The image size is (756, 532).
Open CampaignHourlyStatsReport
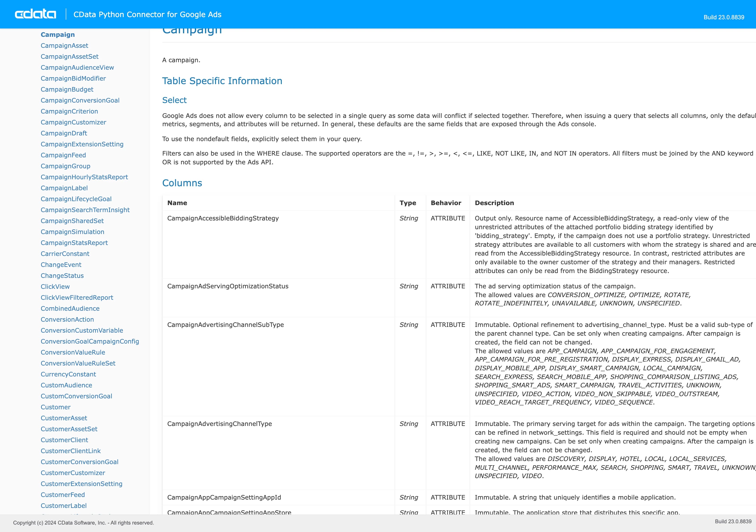[x=84, y=177]
